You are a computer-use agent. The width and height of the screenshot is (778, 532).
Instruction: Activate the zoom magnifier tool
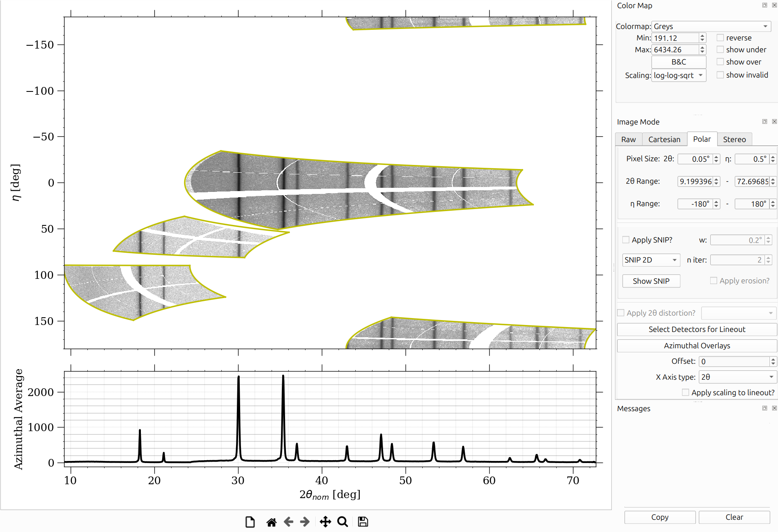point(343,522)
